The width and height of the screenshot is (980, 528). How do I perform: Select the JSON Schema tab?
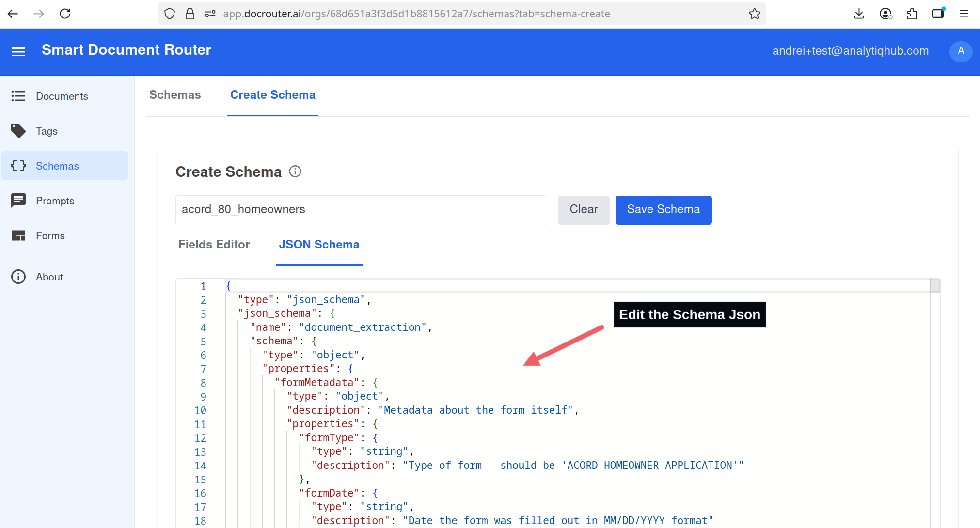coord(319,245)
